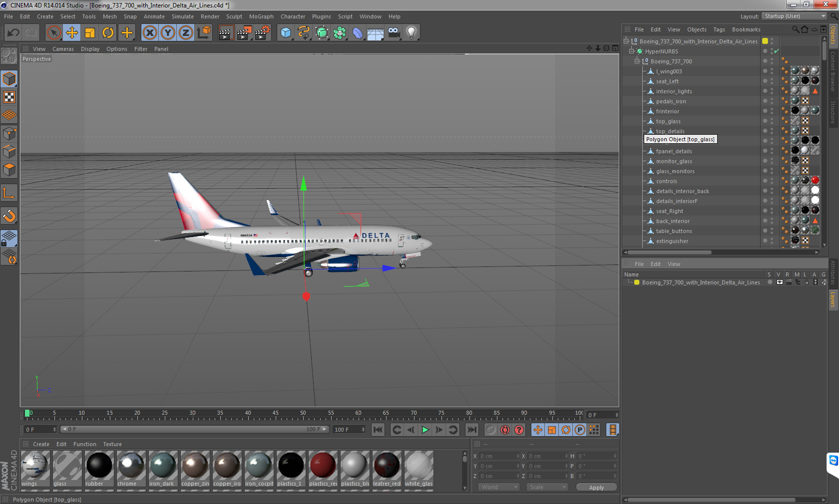Select Polygons mode in left palette
The height and width of the screenshot is (504, 839).
point(9,170)
